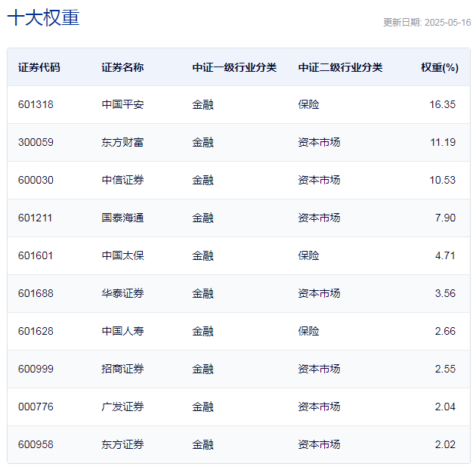Image resolution: width=476 pixels, height=470 pixels.
Task: Click 金融 in the 华泰证券 row
Action: (202, 293)
